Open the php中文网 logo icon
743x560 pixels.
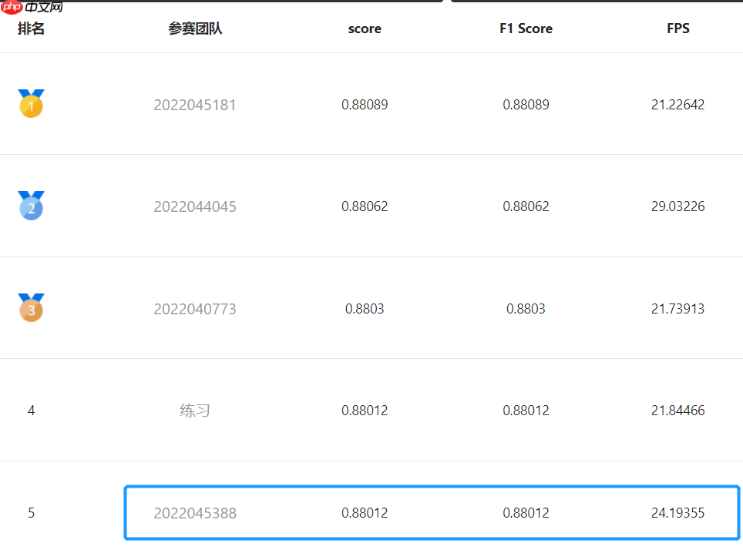click(11, 8)
